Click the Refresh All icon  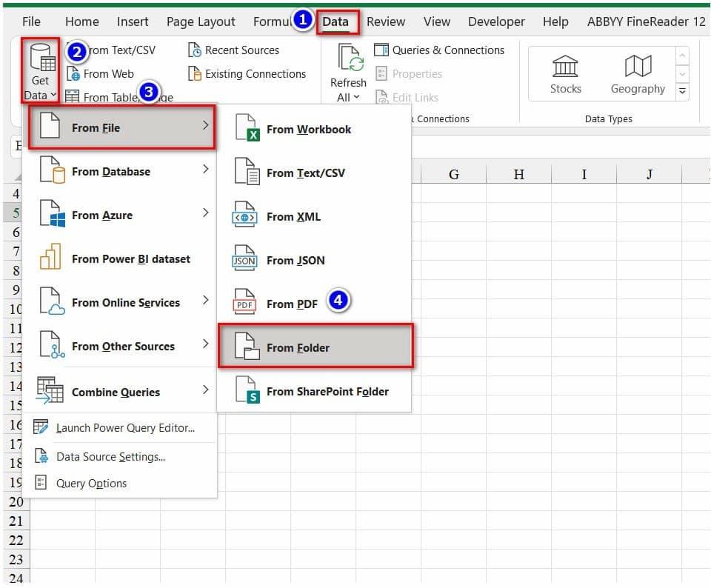click(348, 59)
